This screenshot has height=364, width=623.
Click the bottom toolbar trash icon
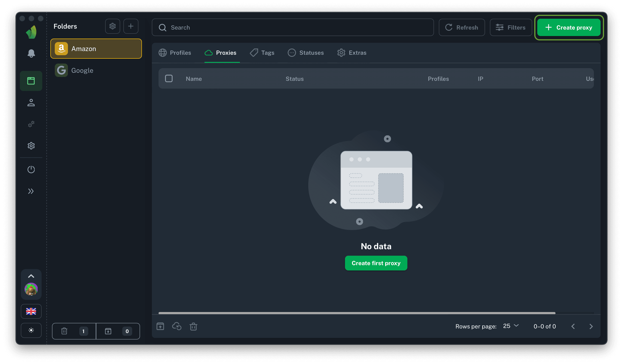[193, 326]
